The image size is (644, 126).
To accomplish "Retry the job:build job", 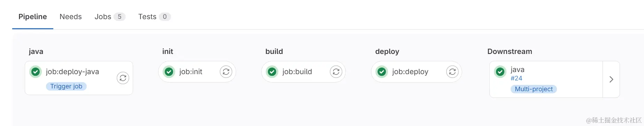I will (336, 72).
